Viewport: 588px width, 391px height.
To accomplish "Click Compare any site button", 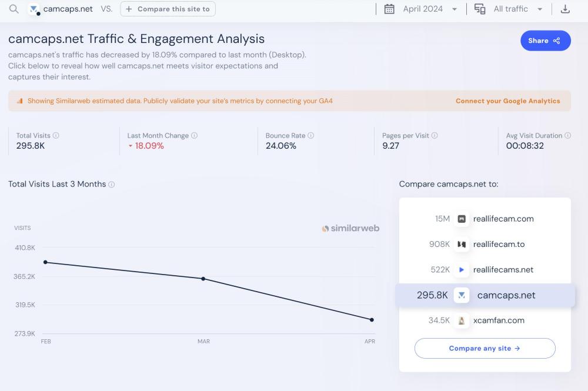I will tap(485, 348).
